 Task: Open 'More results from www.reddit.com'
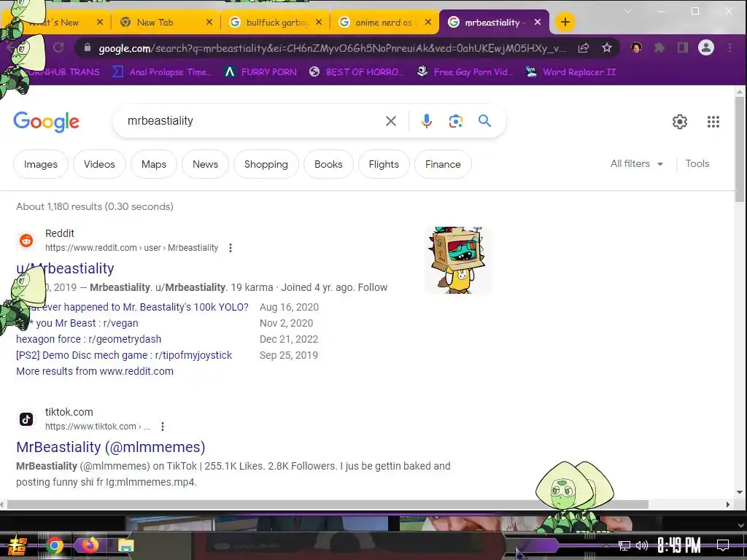click(x=95, y=371)
